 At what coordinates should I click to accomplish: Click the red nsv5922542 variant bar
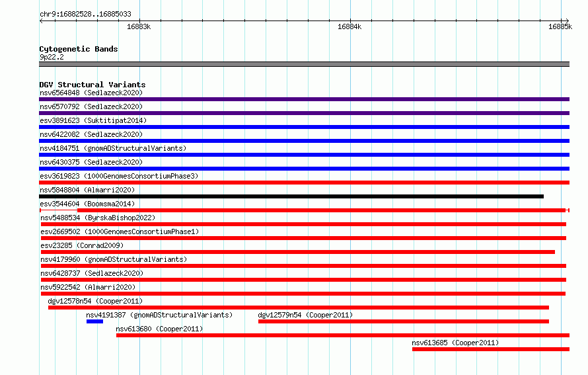coord(303,294)
